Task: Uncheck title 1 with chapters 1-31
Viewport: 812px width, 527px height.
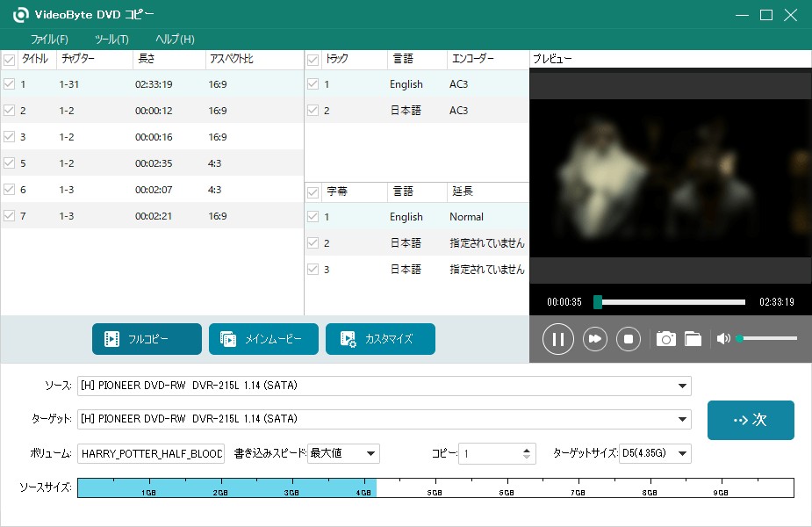Action: 10,84
